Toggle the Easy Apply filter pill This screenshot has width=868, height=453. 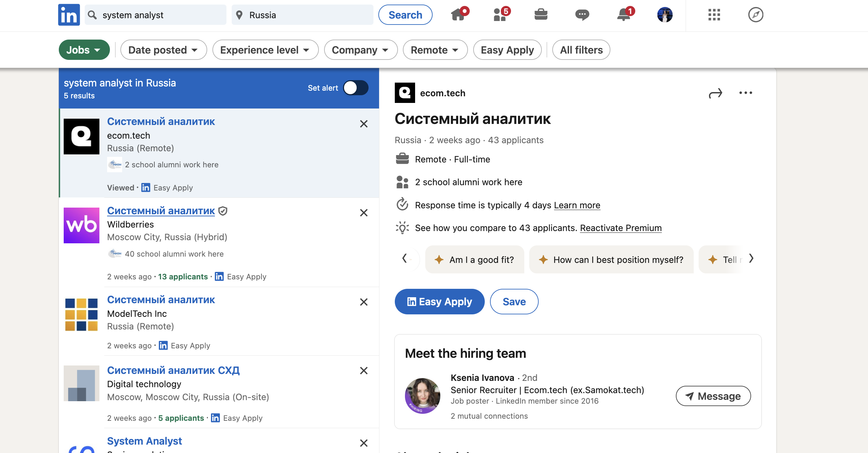click(x=507, y=50)
